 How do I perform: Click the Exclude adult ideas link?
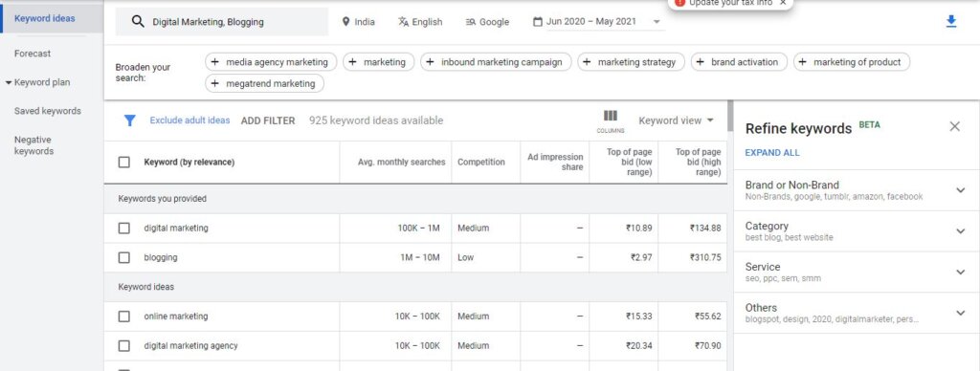[189, 120]
